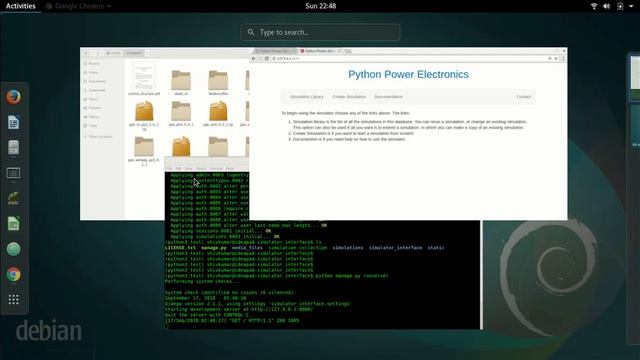The image size is (640, 360).
Task: Click the Chrome address bar
Action: coord(408,58)
